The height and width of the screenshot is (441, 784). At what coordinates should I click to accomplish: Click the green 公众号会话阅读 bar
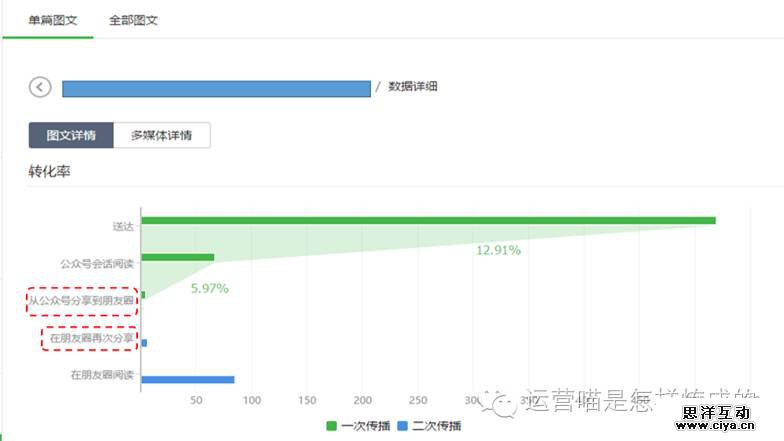(x=178, y=257)
